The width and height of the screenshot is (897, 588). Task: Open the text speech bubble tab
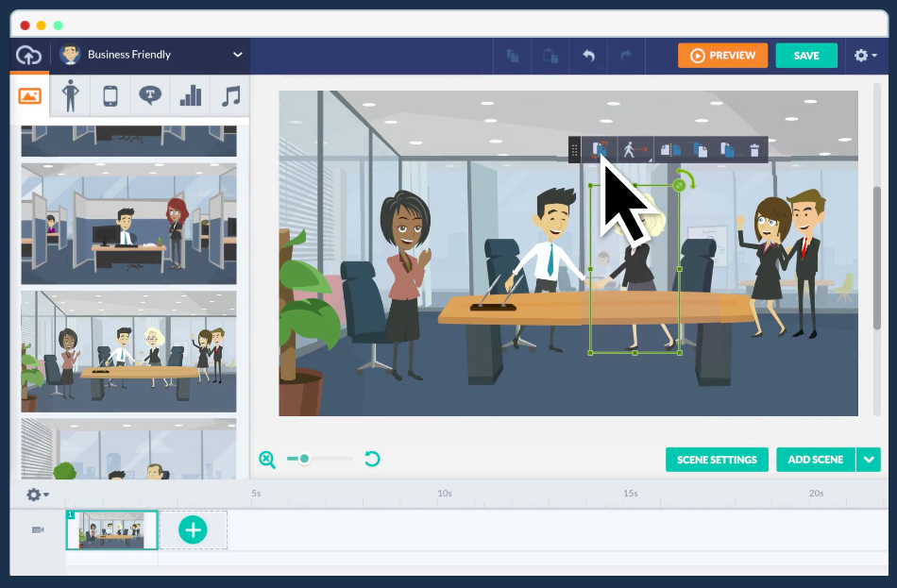(x=150, y=95)
